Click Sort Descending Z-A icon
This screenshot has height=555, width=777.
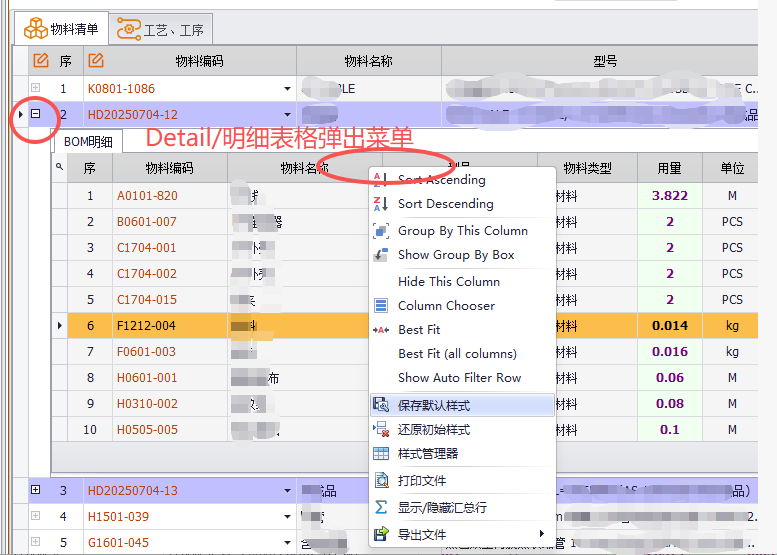[381, 204]
